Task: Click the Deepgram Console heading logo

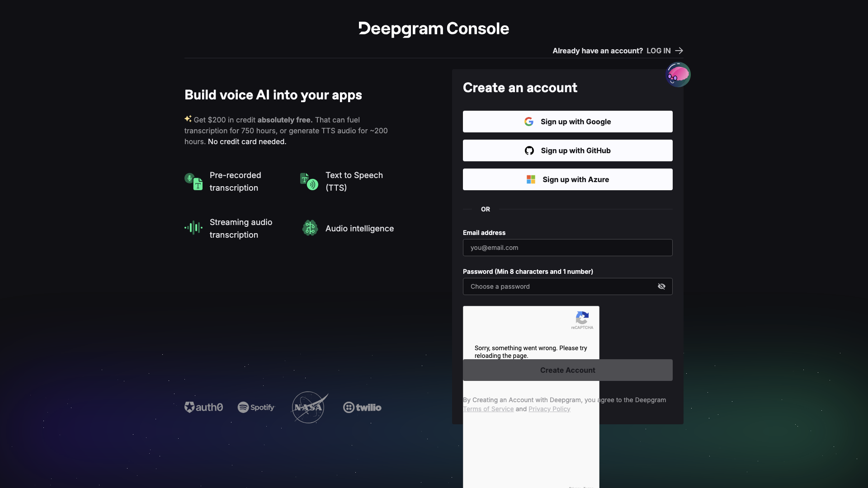Action: [434, 28]
